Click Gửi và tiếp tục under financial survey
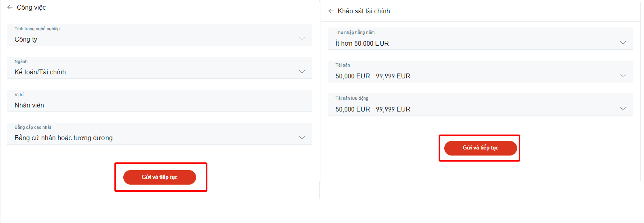The height and width of the screenshot is (223, 644). (481, 148)
